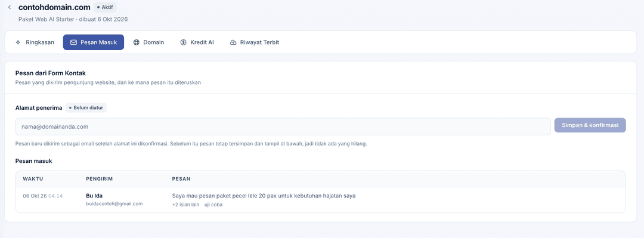
Task: Click Simpan & konfirmasi button
Action: [590, 125]
